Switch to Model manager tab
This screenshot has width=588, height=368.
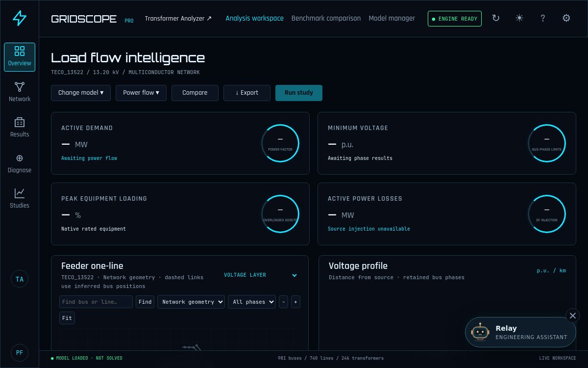(x=392, y=19)
